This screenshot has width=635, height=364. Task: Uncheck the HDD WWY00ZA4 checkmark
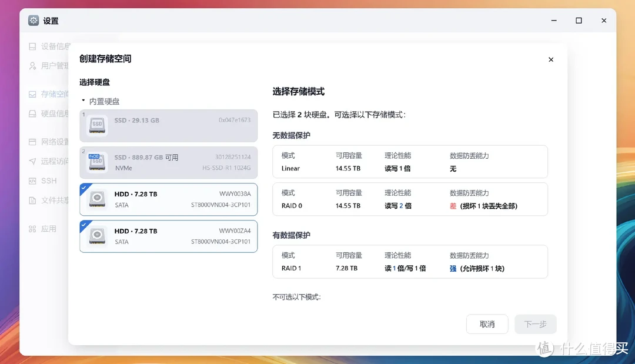(83, 224)
